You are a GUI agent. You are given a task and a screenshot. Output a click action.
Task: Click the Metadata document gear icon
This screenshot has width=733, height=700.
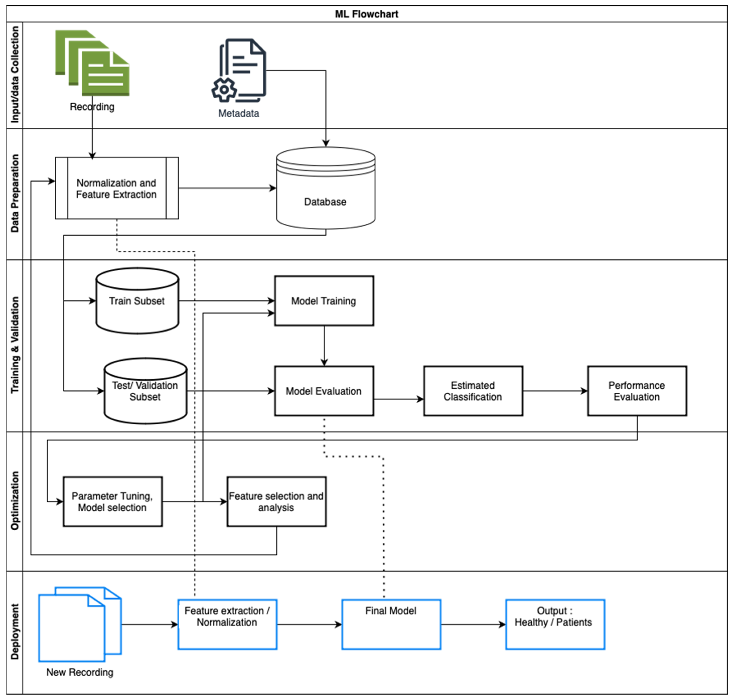[x=239, y=71]
